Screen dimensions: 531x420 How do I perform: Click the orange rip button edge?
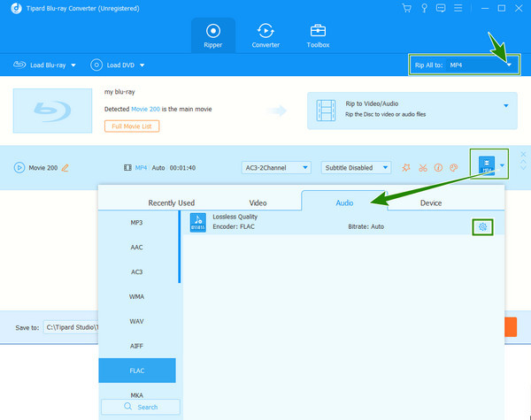(x=511, y=327)
